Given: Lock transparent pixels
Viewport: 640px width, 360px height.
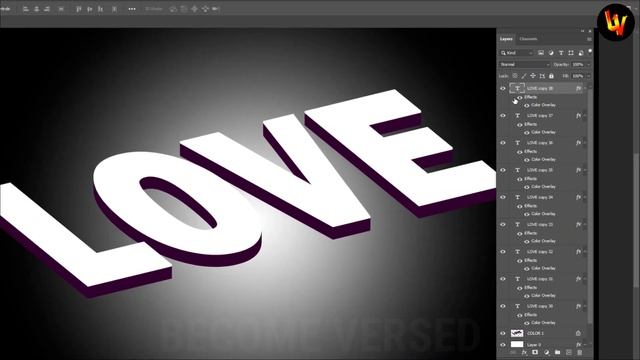Looking at the screenshot, I should pos(515,76).
